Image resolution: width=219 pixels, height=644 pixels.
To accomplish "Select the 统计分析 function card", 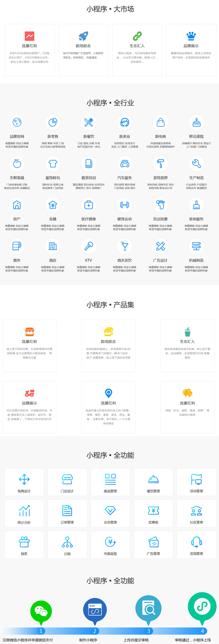I will tap(24, 513).
